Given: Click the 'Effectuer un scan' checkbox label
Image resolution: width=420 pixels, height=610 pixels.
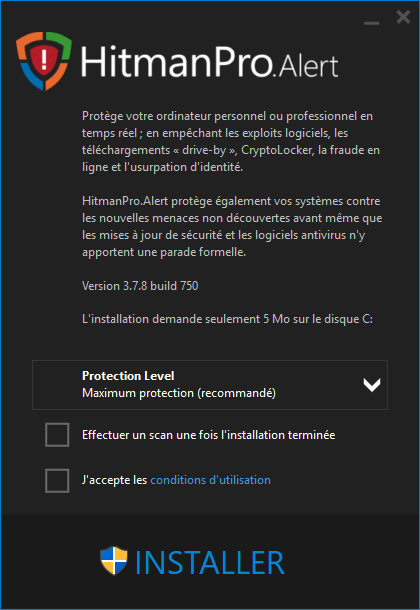Looking at the screenshot, I should point(208,435).
